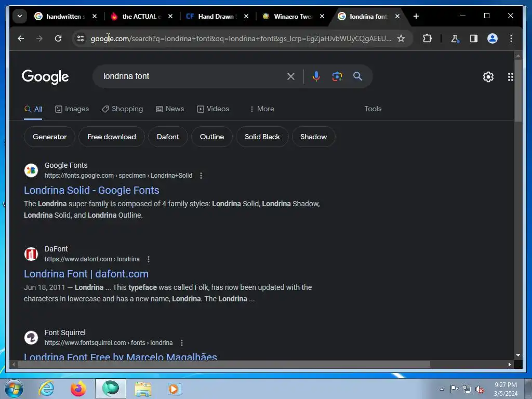Open a new browser tab
The image size is (532, 399).
tap(416, 16)
